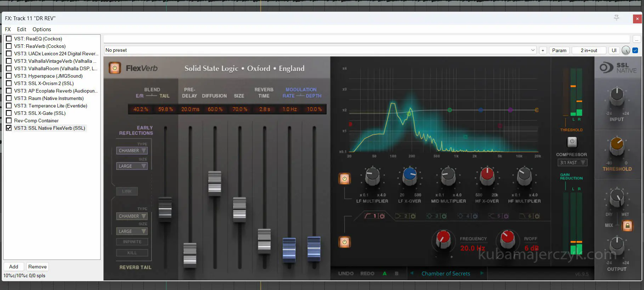This screenshot has width=644, height=290.
Task: Toggle the dry/wet mix lock icon
Action: [x=627, y=225]
